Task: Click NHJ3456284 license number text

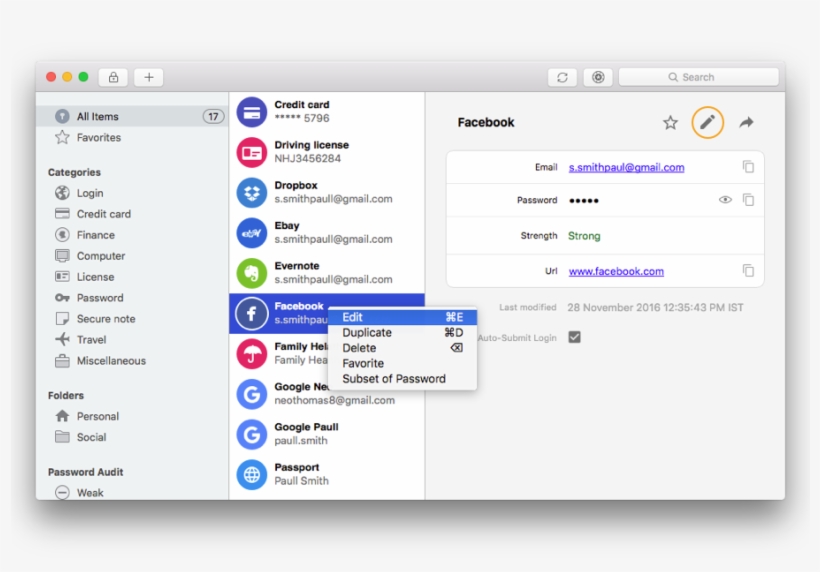Action: [x=308, y=158]
